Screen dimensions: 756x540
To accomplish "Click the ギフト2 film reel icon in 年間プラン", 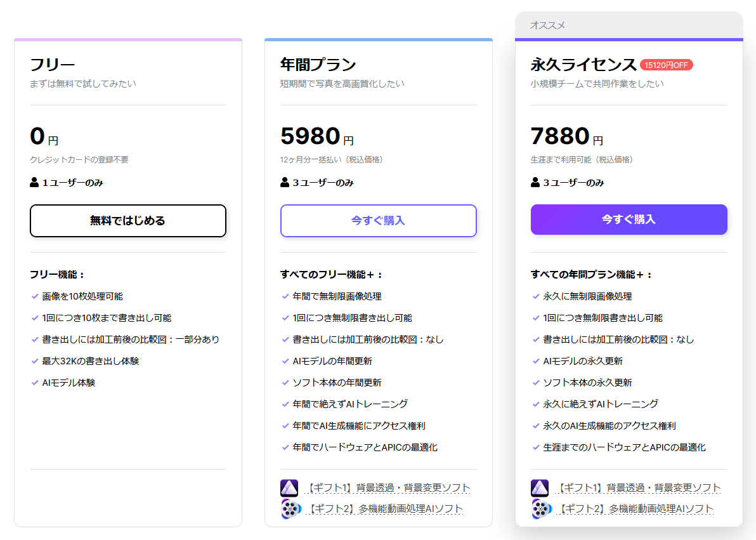I will 289,509.
